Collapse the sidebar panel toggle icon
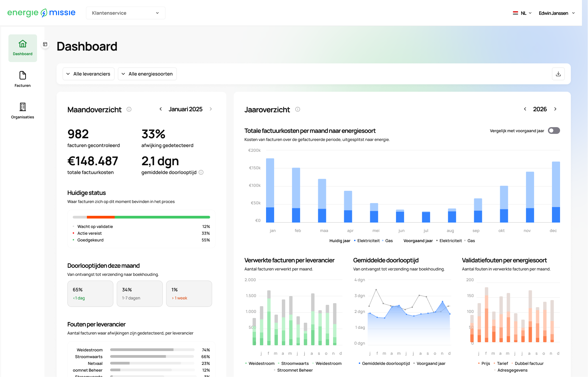The image size is (588, 377). click(45, 44)
